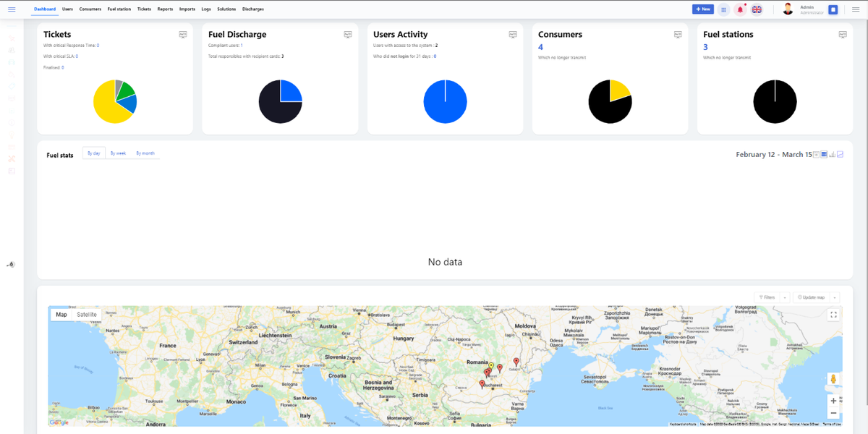Click the Fuel Discharge card presentation icon
Screen dimensions: 868x434
coord(348,35)
